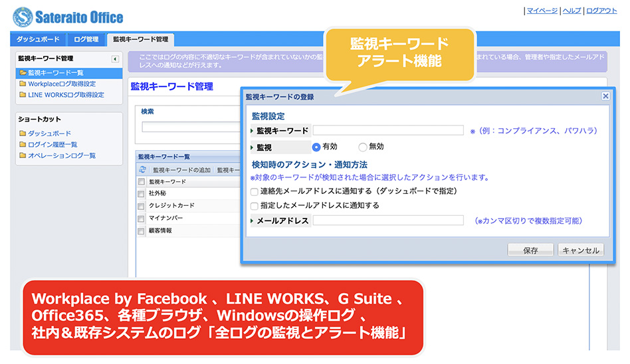The image size is (630, 364).
Task: Open LINE WORKSログ取得設定 in sidebar
Action: click(x=66, y=95)
